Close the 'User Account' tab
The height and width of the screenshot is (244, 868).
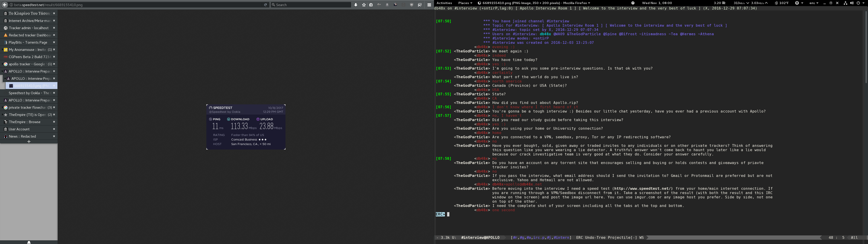[54, 129]
